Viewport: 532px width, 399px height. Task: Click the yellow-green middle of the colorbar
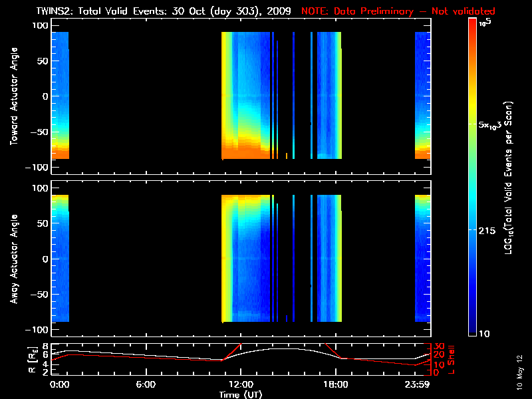click(472, 126)
